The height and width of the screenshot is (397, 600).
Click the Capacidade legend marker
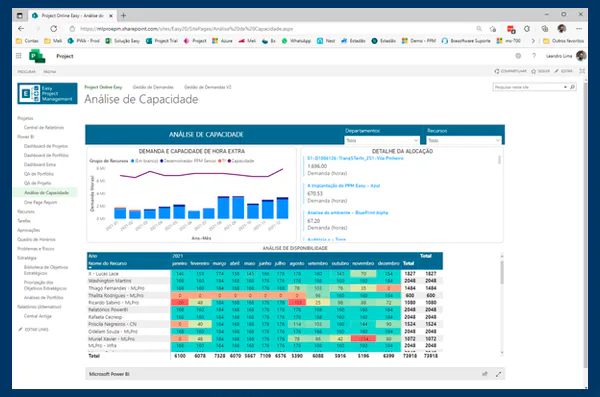[x=229, y=161]
